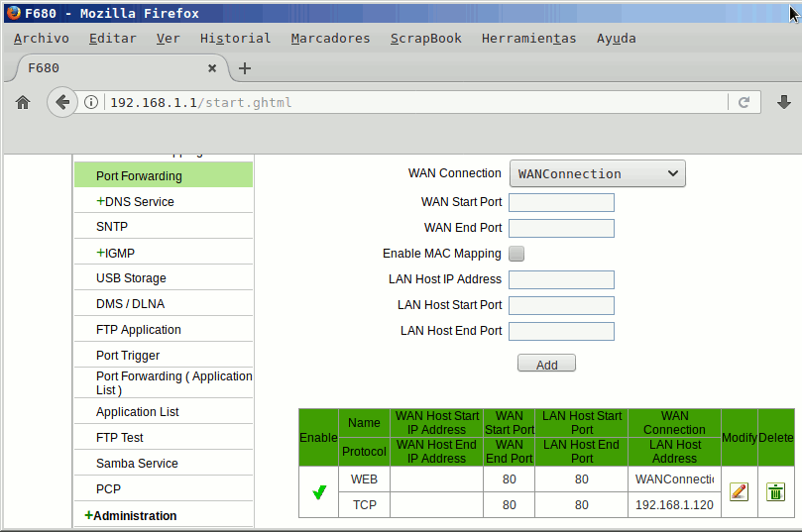
Task: Focus the LAN Host End Port field
Action: coord(562,331)
